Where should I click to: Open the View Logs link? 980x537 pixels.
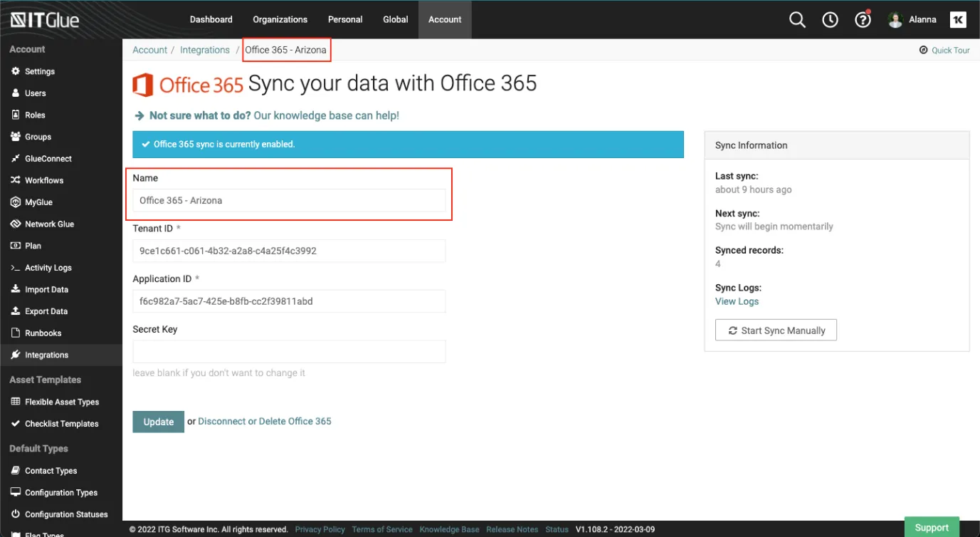point(737,301)
